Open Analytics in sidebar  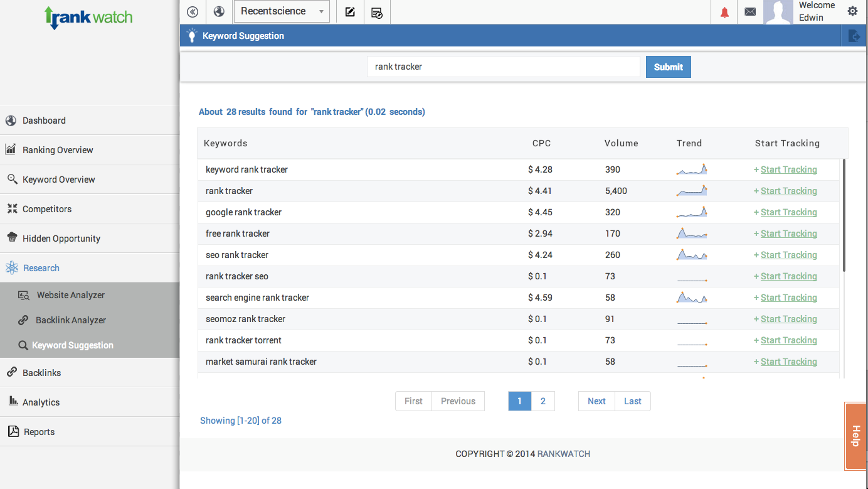90,402
